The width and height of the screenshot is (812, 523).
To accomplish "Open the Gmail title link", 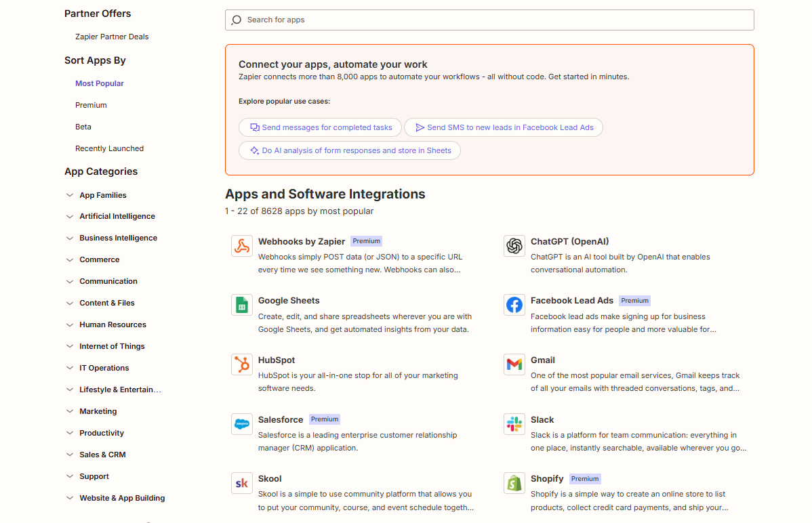I will [x=543, y=360].
